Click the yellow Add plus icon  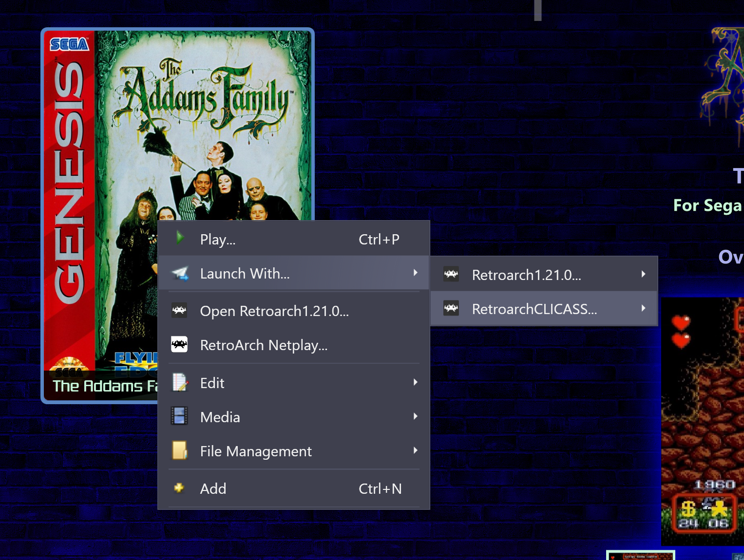(179, 487)
